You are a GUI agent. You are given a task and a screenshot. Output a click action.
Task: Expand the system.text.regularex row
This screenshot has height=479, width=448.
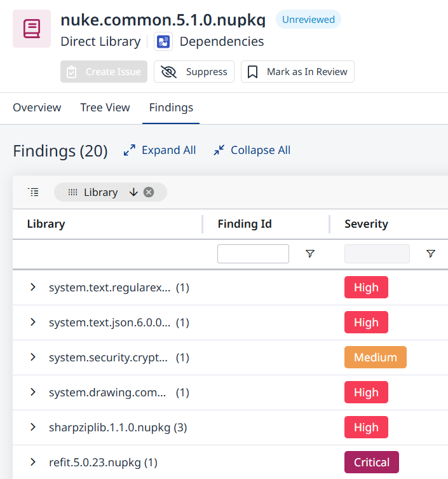pyautogui.click(x=33, y=288)
